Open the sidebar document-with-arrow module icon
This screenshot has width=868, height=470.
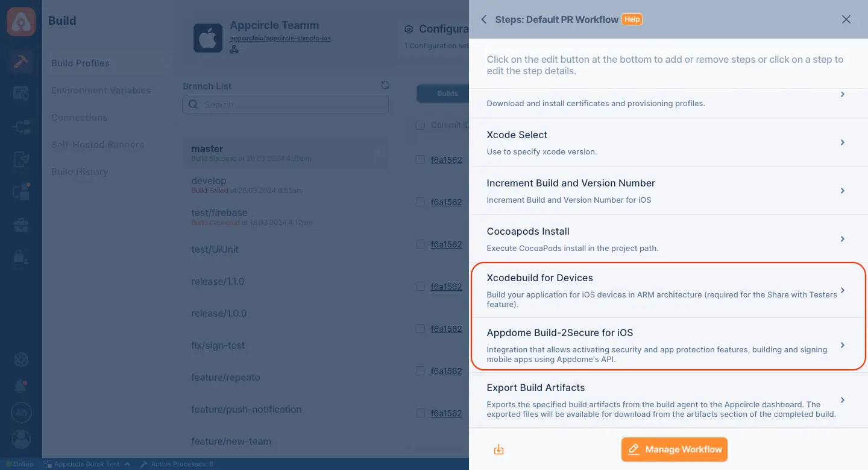coord(21,159)
